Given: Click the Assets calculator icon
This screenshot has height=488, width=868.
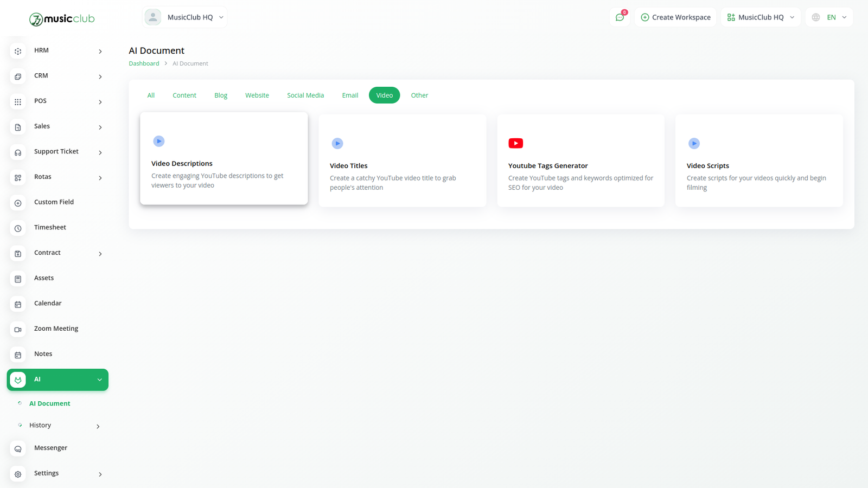Looking at the screenshot, I should pyautogui.click(x=18, y=279).
